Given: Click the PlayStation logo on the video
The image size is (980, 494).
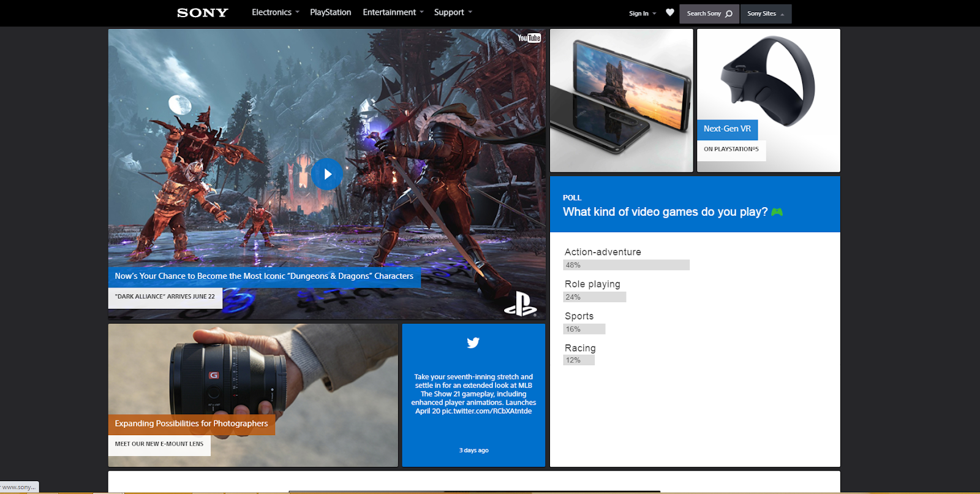Looking at the screenshot, I should (520, 304).
